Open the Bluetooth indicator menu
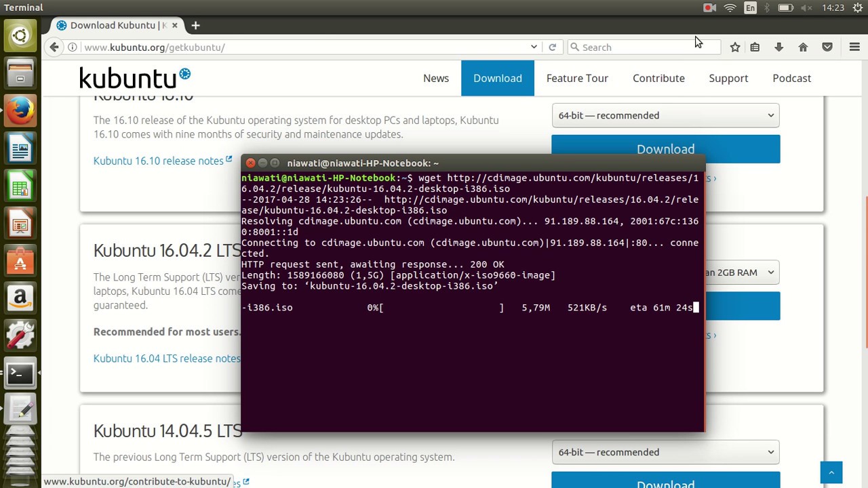Image resolution: width=868 pixels, height=488 pixels. 767,7
